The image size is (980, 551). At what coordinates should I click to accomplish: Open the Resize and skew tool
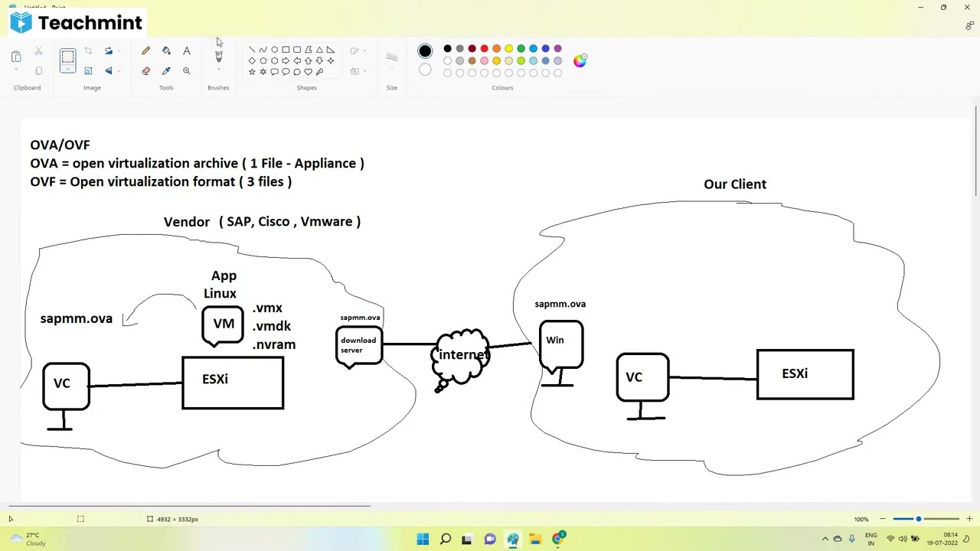(88, 71)
